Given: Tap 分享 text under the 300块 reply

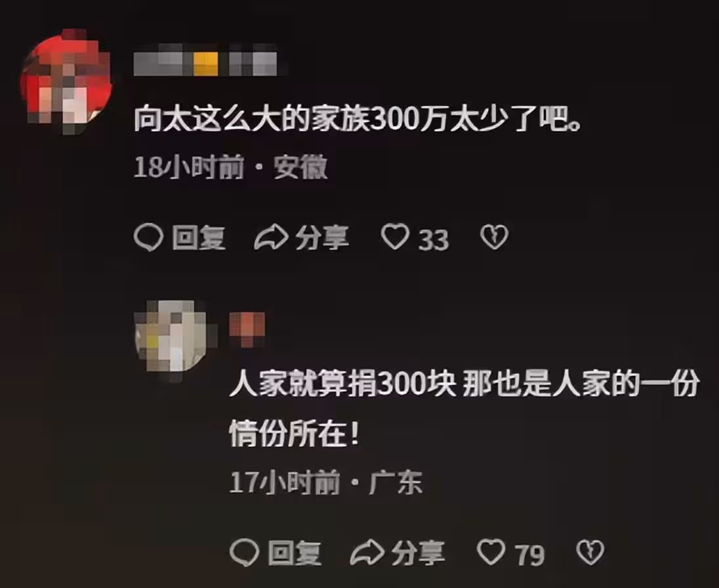Looking at the screenshot, I should coord(418,553).
